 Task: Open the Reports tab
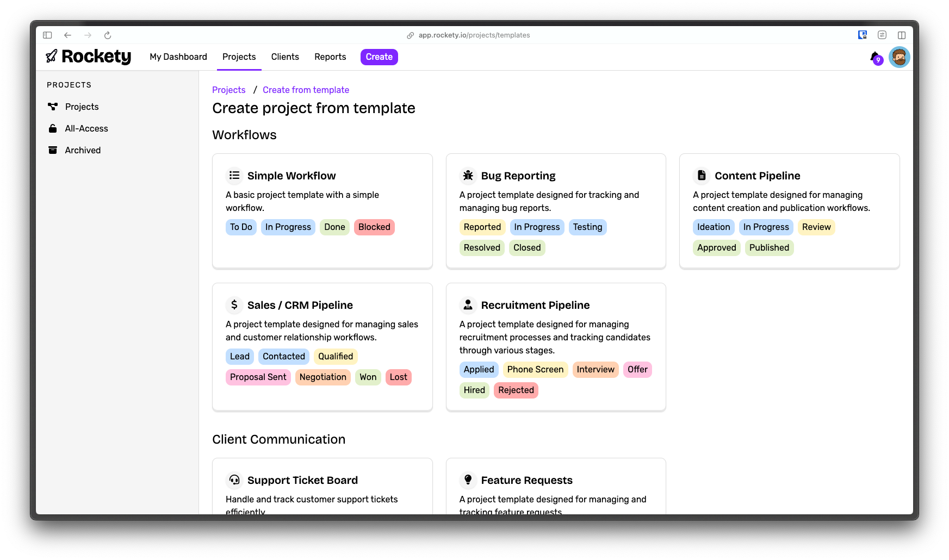[x=330, y=57]
